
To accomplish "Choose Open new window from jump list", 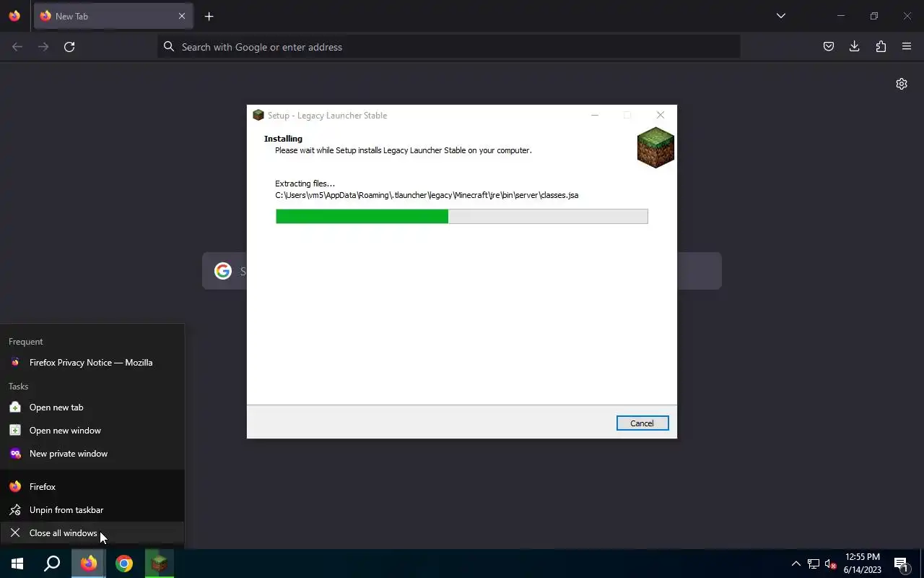I will pyautogui.click(x=92, y=431).
